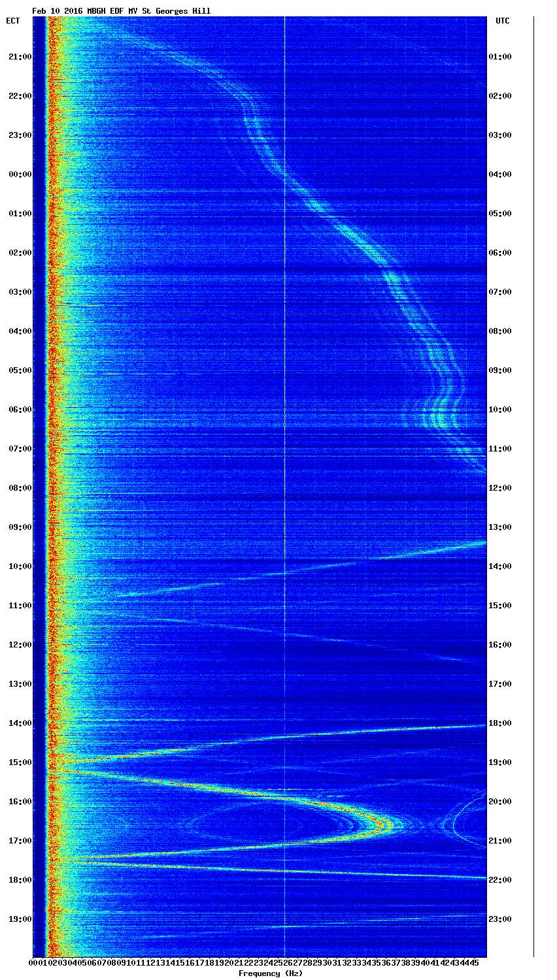557x980 pixels.
Task: Click '17:00' on the UTC time axis
Action: click(500, 684)
